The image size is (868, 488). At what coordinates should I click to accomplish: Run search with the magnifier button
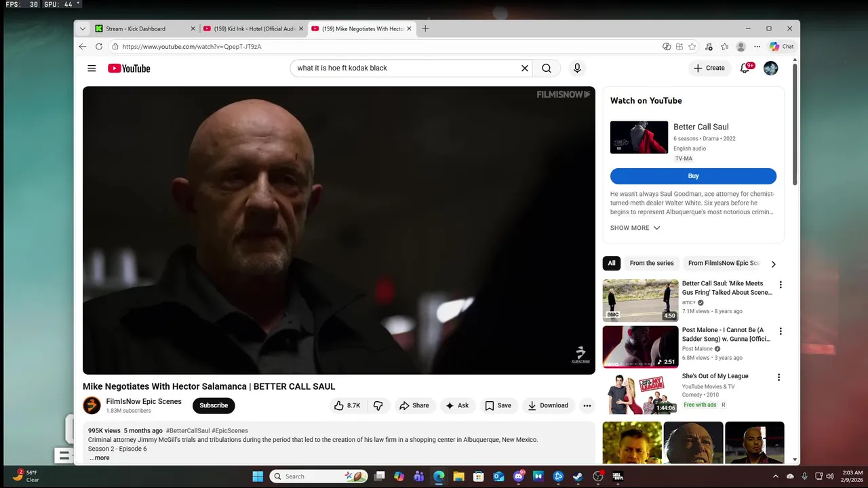click(x=547, y=68)
